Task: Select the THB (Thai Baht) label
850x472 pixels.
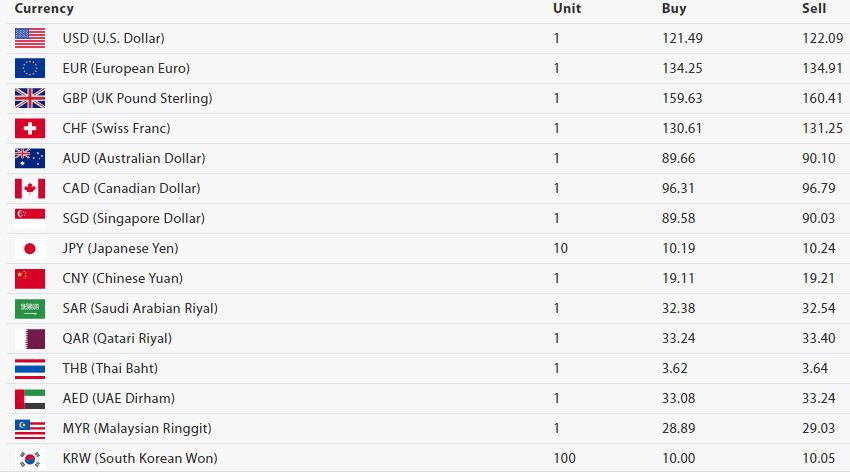Action: pos(110,368)
